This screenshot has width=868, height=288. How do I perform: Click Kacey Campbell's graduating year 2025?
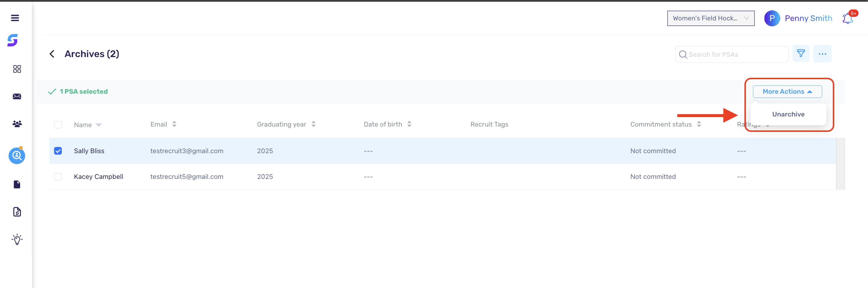tap(265, 177)
